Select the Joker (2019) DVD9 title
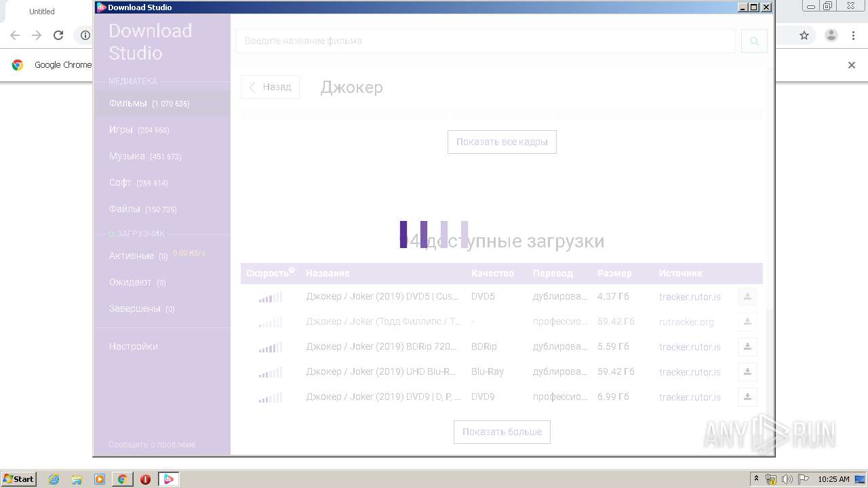Image resolution: width=868 pixels, height=488 pixels. point(383,396)
